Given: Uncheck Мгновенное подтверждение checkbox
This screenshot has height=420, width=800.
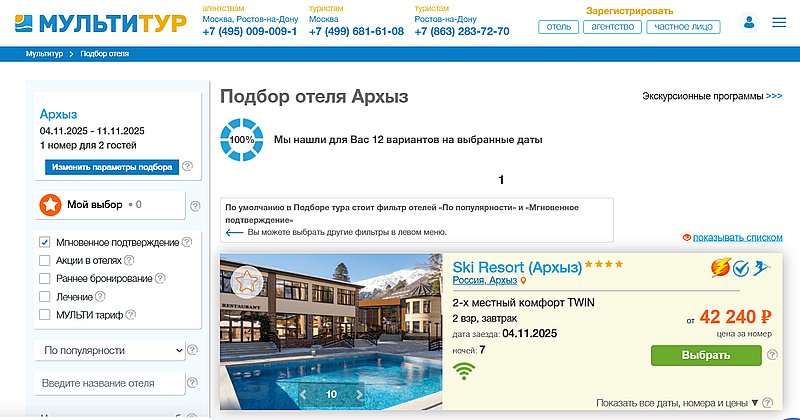Looking at the screenshot, I should click(45, 242).
